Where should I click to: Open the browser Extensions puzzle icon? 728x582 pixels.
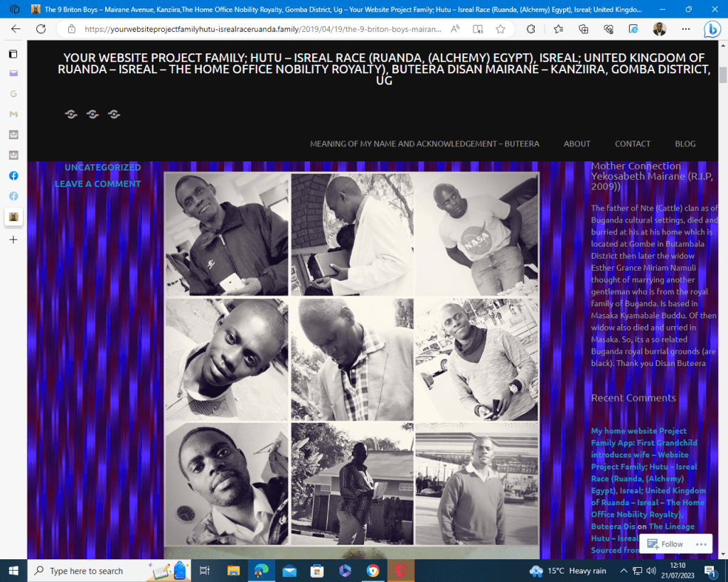[x=530, y=29]
